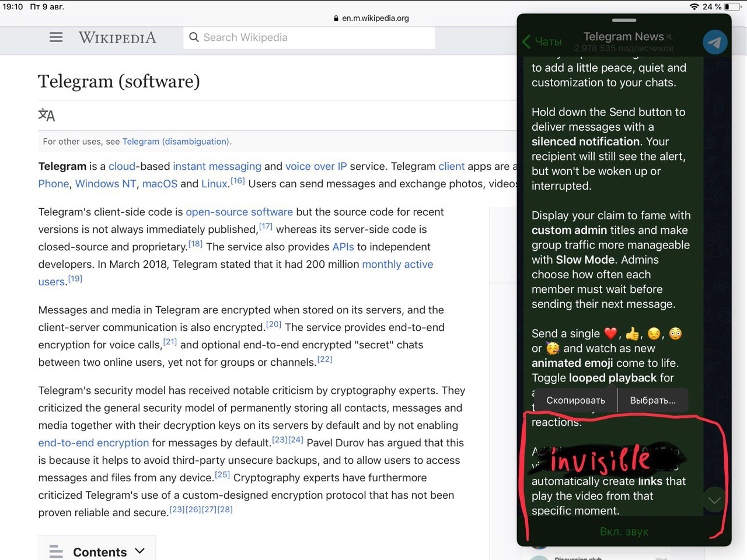Open the Wikipedia hamburger menu
The height and width of the screenshot is (560, 747).
tap(56, 37)
